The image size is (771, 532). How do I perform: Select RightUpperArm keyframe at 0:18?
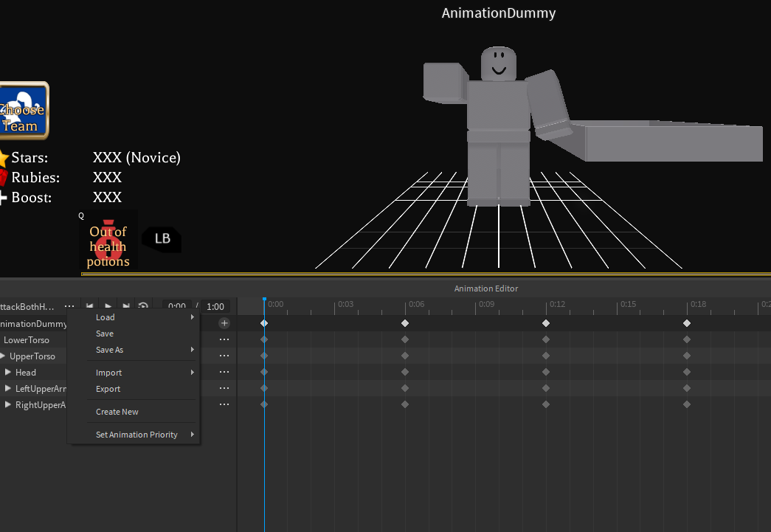pos(687,404)
